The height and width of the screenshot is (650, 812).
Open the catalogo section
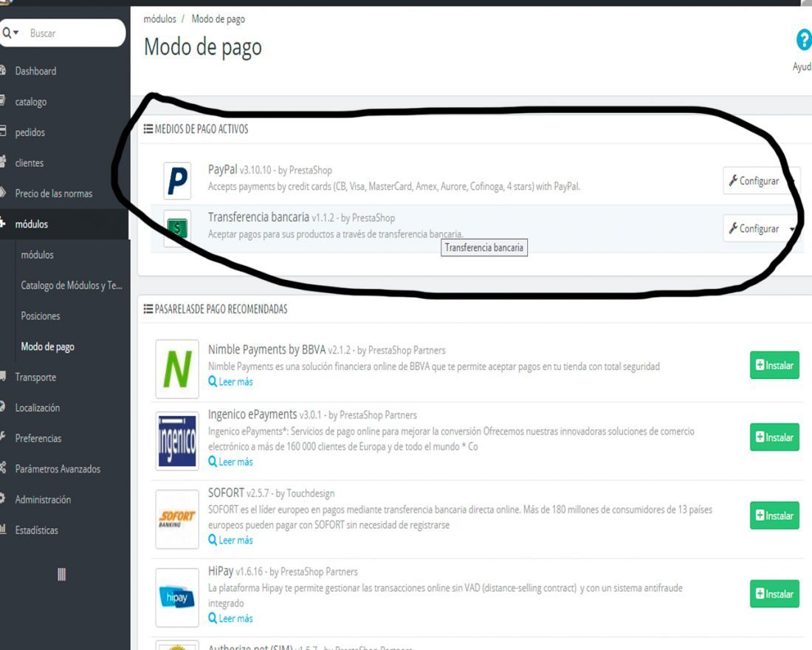30,102
